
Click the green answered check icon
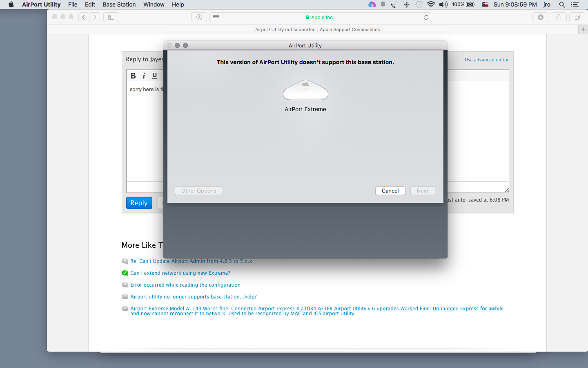pyautogui.click(x=125, y=273)
